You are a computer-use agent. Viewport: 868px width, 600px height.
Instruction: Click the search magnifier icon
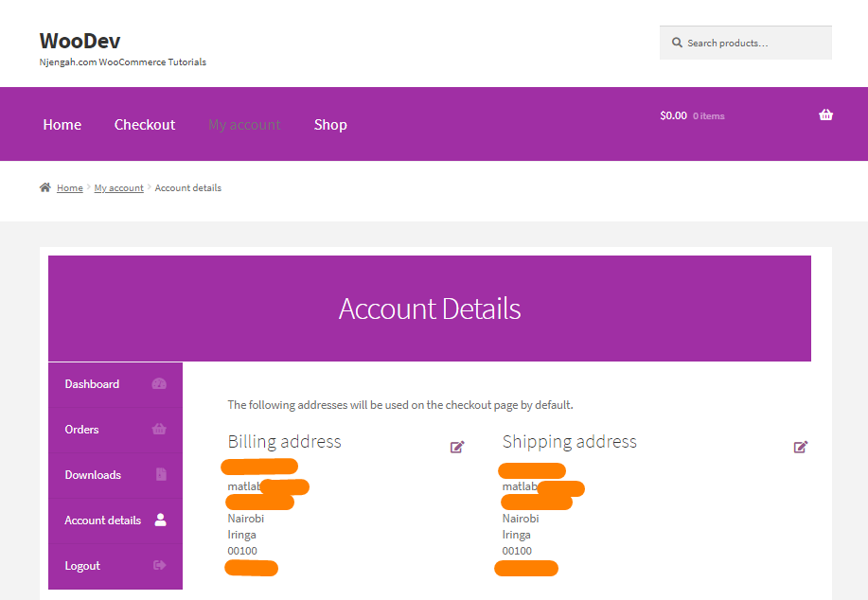pos(677,43)
